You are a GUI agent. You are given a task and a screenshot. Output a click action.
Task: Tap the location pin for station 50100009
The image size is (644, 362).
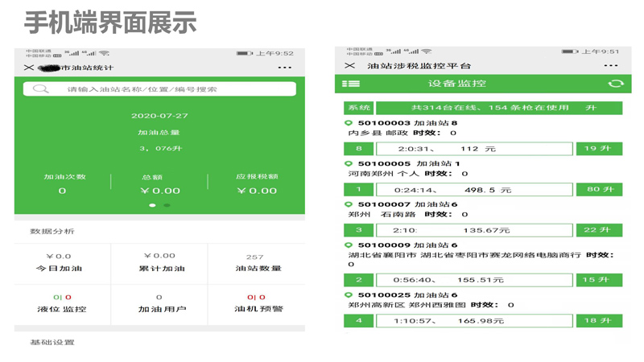tap(349, 245)
